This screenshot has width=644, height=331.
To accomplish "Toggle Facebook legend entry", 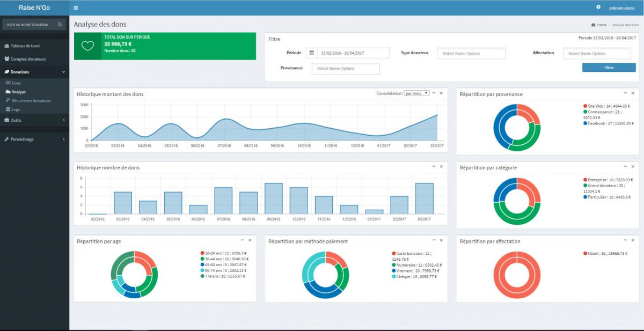I will [609, 123].
